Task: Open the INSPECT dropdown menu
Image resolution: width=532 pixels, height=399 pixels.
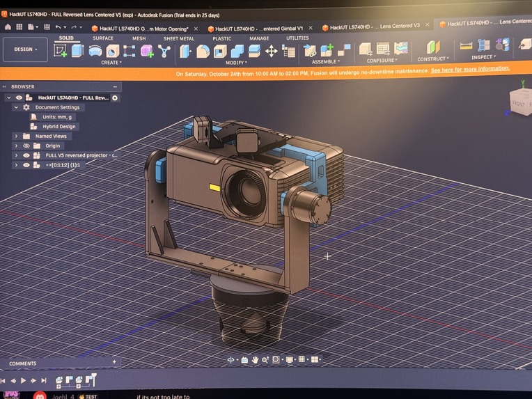Action: pos(483,57)
